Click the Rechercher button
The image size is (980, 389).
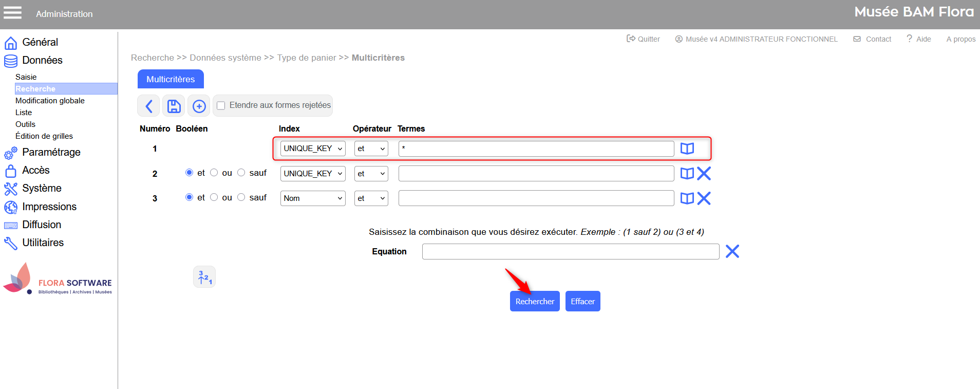click(535, 301)
